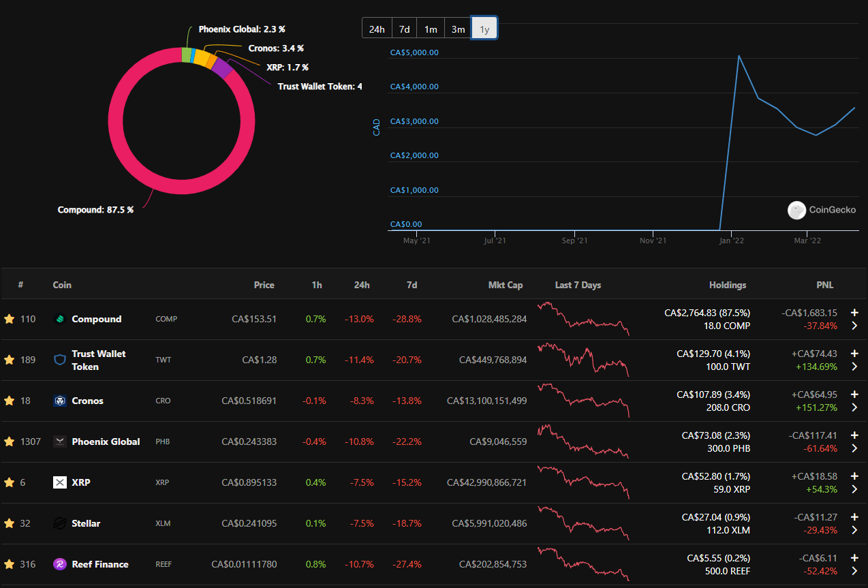This screenshot has height=588, width=868.
Task: Toggle the favorite star for Phoenix Global
Action: point(10,442)
